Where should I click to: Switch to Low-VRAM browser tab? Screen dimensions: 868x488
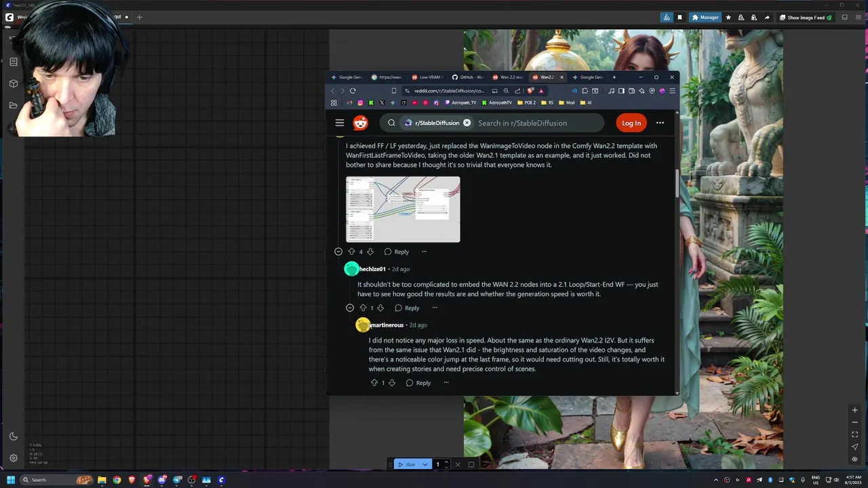point(427,77)
